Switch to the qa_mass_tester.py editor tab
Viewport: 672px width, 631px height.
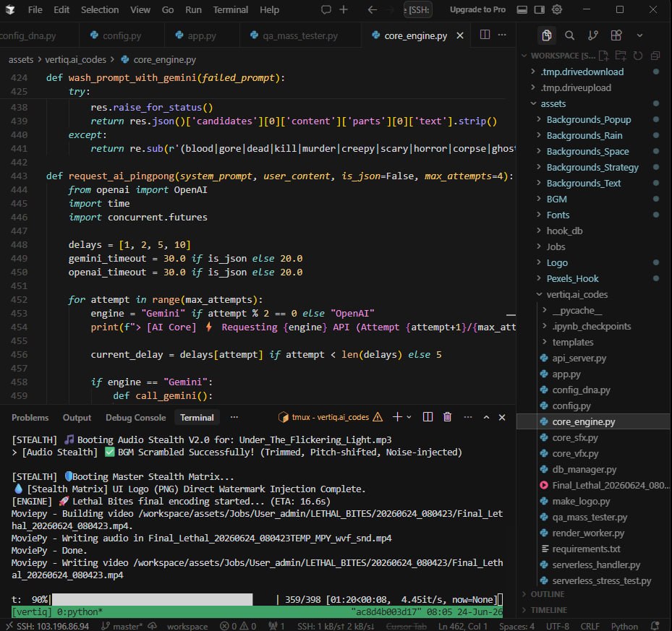[299, 36]
